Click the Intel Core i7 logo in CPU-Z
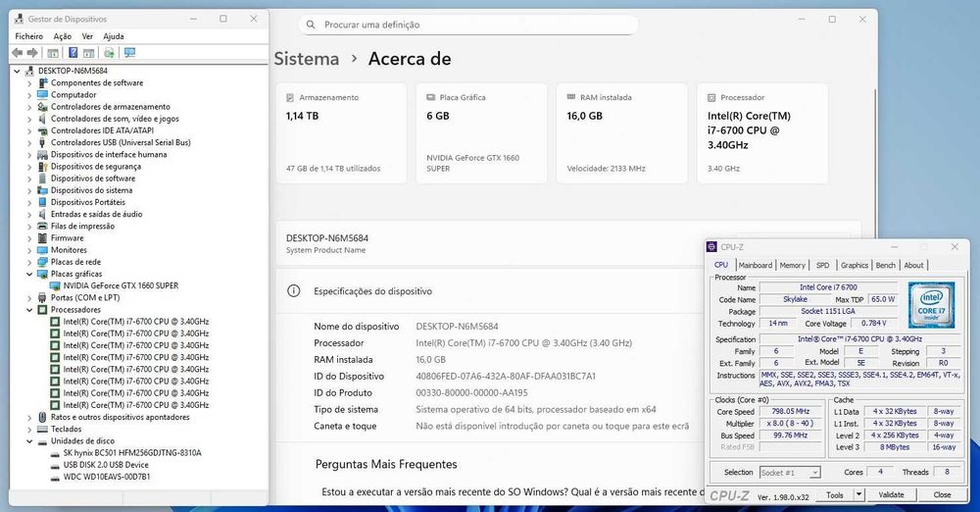 [931, 305]
